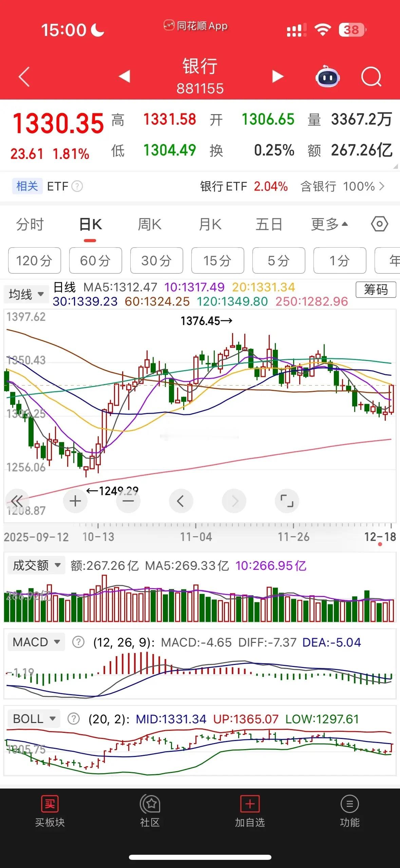This screenshot has height=868, width=400.
Task: Tap the back arrow in header
Action: [24, 77]
